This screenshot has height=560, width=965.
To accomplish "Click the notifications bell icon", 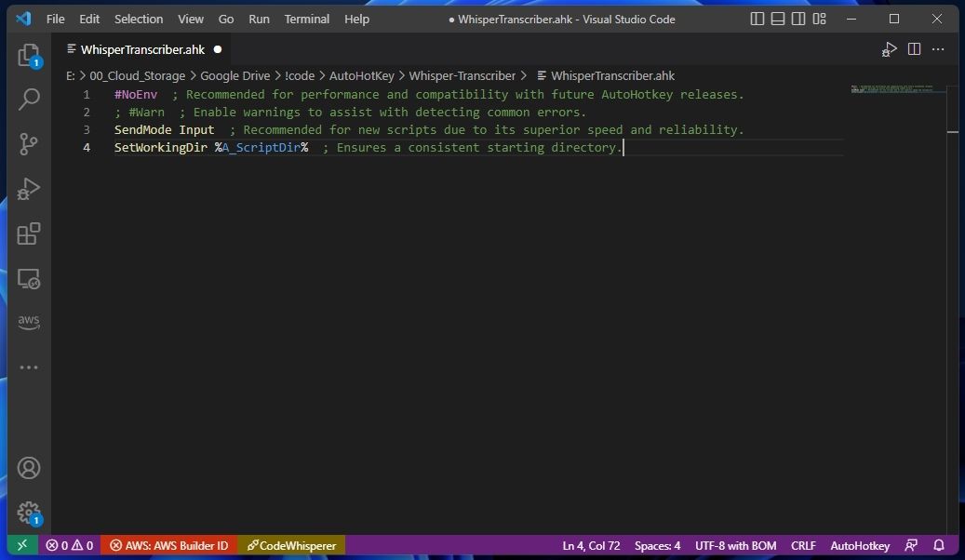I will click(x=938, y=546).
